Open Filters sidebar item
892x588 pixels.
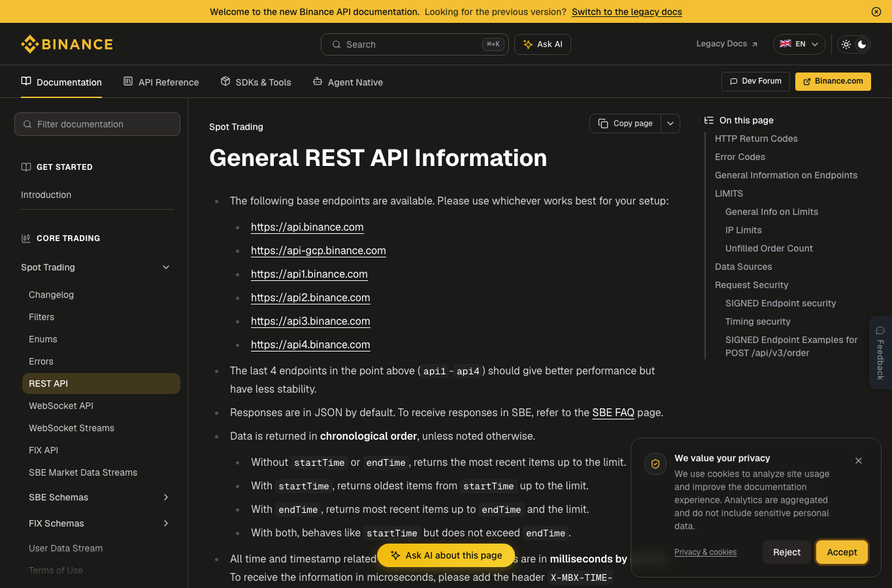pos(41,317)
